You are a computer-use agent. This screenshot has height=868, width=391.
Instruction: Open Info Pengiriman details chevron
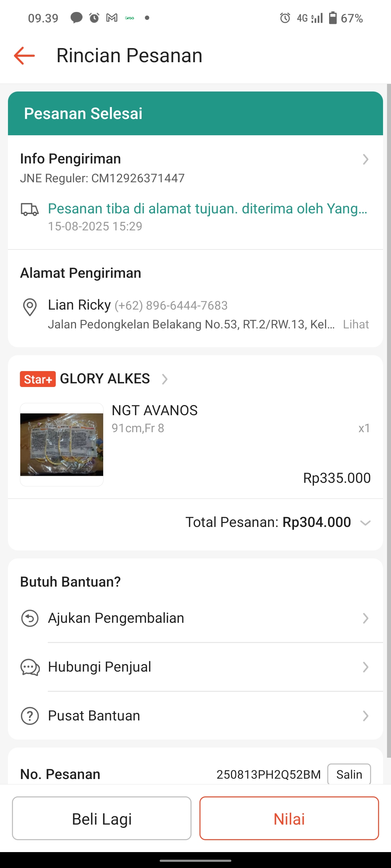point(365,159)
